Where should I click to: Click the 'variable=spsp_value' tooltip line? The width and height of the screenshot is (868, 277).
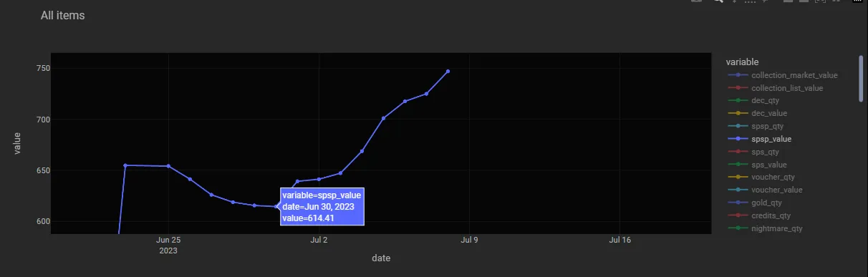point(322,195)
